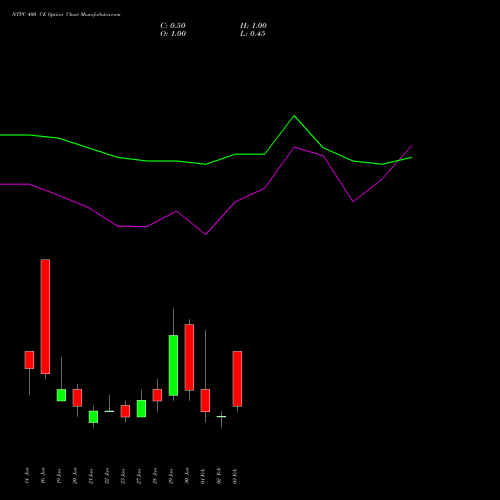Viewport: 500px width, 500px height.
Task: Click the small green candle for 19 Jan
Action: pyautogui.click(x=61, y=395)
